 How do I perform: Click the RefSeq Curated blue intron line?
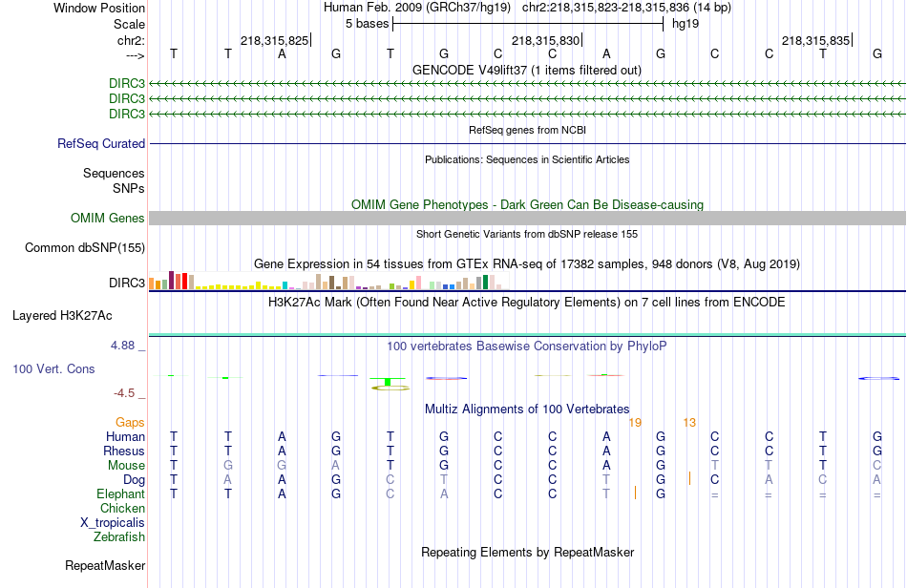pos(528,143)
